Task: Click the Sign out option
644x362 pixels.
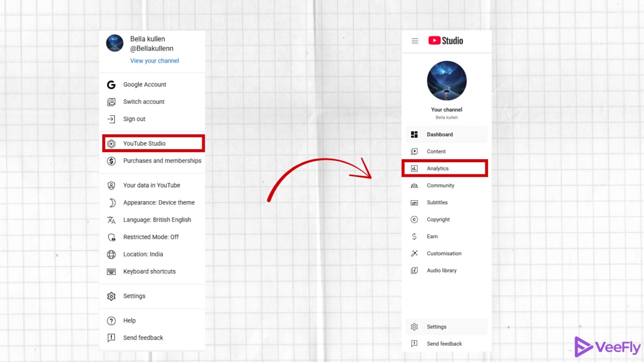Action: 134,119
